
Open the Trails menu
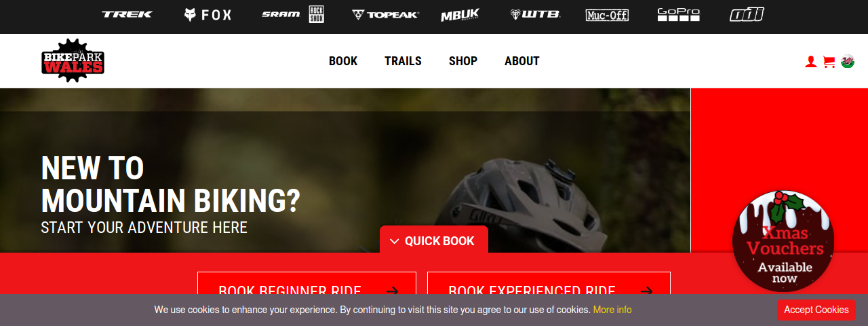pyautogui.click(x=403, y=61)
